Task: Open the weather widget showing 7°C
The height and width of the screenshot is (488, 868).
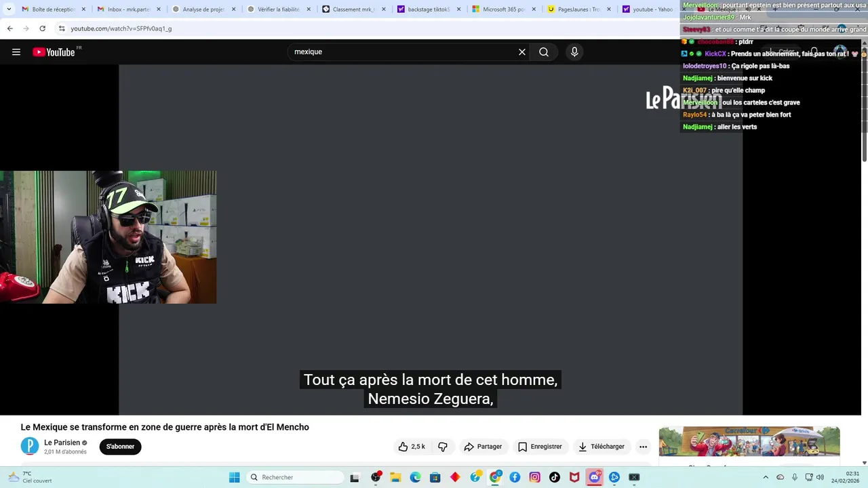Action: coord(29,477)
